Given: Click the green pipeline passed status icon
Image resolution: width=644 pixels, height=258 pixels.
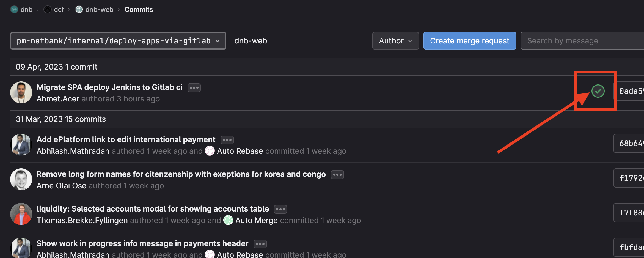Looking at the screenshot, I should pos(598,91).
